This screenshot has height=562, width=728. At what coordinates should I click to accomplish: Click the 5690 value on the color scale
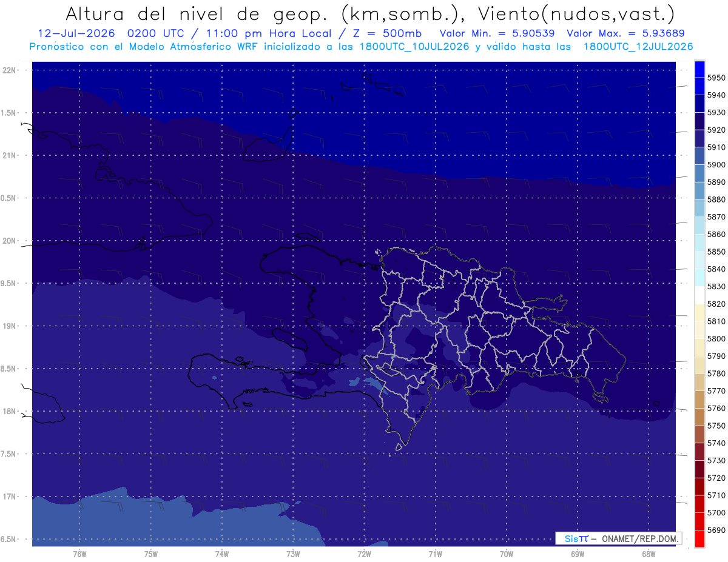[x=716, y=530]
